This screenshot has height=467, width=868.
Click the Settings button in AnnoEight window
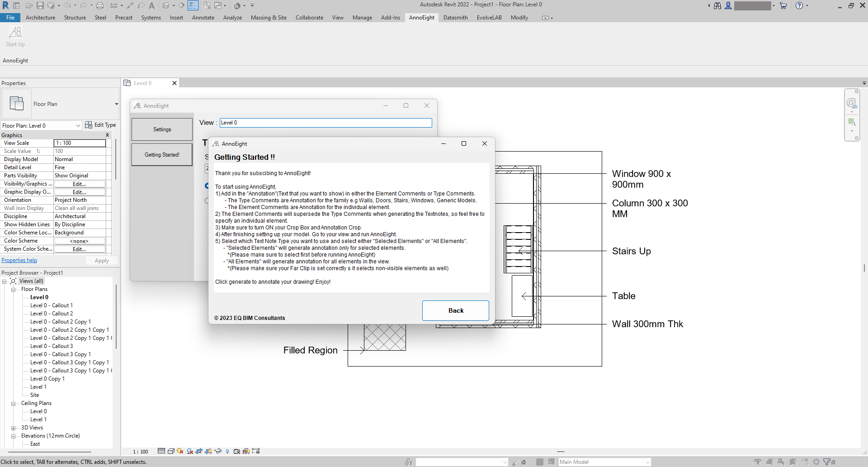(162, 129)
